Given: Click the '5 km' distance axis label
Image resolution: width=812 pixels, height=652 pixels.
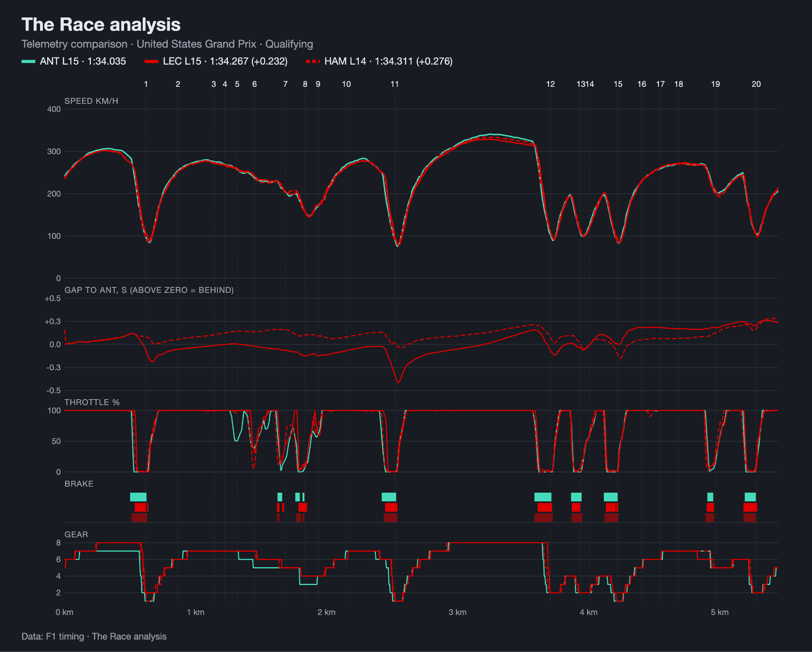Looking at the screenshot, I should [x=720, y=612].
